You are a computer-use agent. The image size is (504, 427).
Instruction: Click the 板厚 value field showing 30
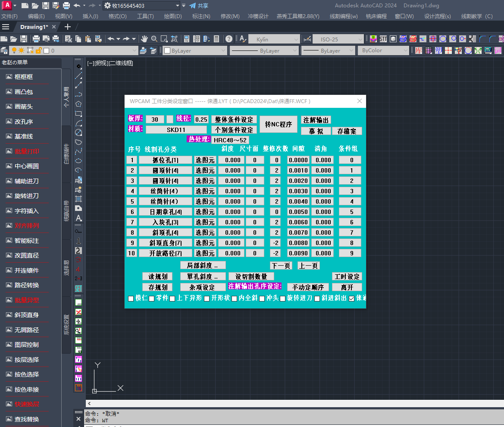155,119
